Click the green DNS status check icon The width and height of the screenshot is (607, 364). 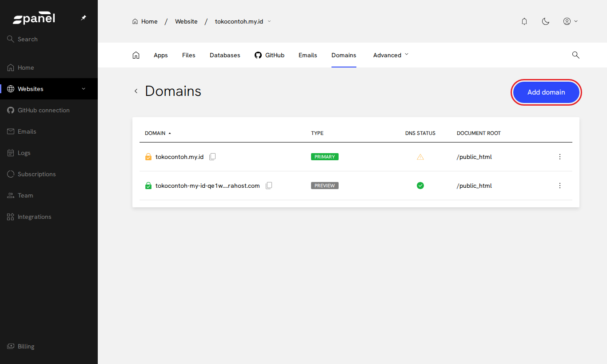point(420,186)
